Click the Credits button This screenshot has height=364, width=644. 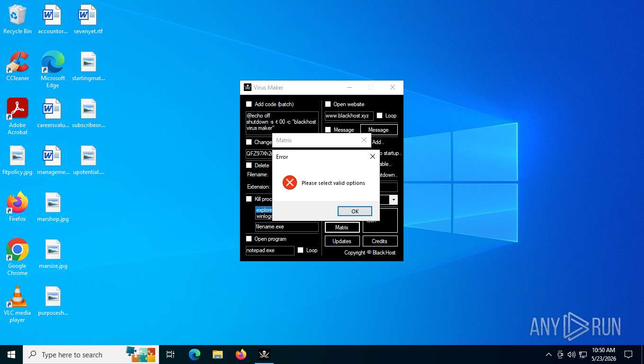tap(380, 241)
